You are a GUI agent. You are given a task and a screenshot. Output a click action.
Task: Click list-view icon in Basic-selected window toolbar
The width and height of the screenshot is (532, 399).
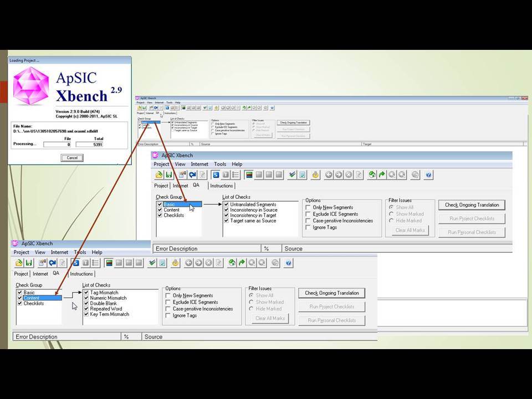[x=236, y=175]
